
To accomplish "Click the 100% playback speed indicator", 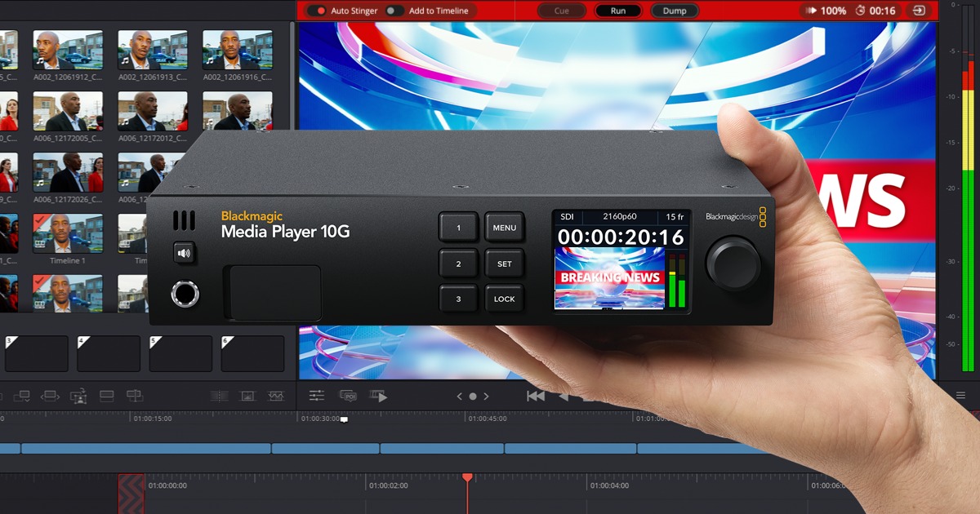I will tap(826, 11).
